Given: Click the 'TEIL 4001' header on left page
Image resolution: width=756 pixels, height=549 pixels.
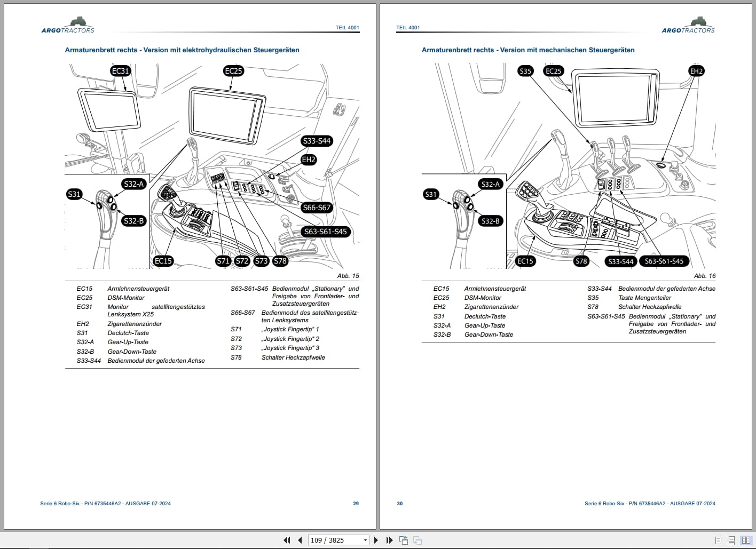Looking at the screenshot, I should (347, 28).
